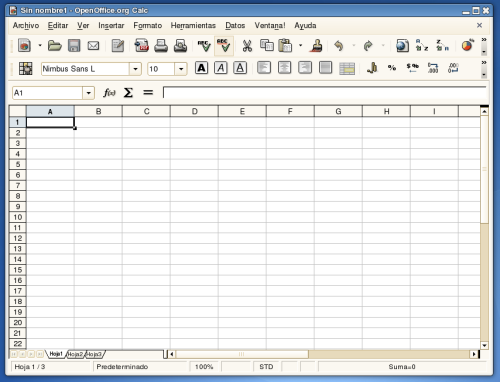Click the 100% zoom status field
Image resolution: width=500 pixels, height=382 pixels.
coord(204,367)
